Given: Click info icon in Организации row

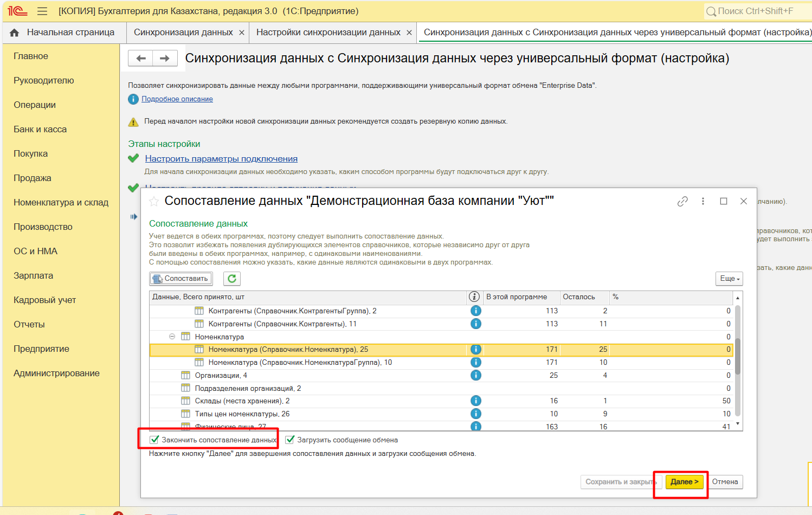Looking at the screenshot, I should (475, 375).
